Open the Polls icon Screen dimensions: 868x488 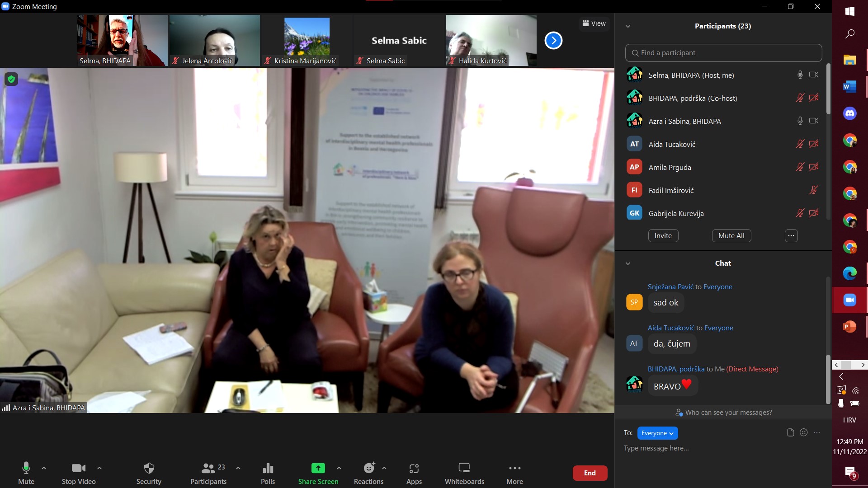(268, 469)
